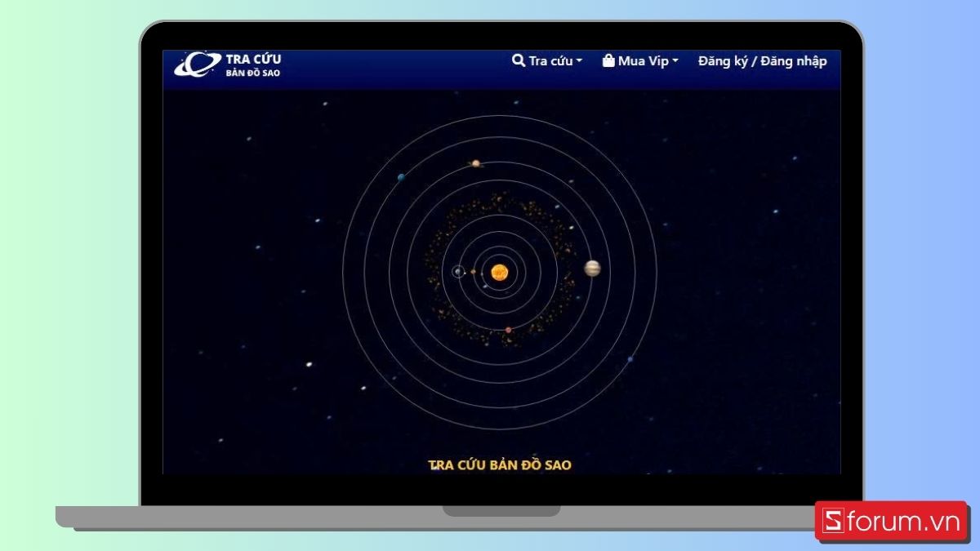The image size is (980, 551).
Task: Select Earth with its moon ring highlight
Action: [457, 272]
